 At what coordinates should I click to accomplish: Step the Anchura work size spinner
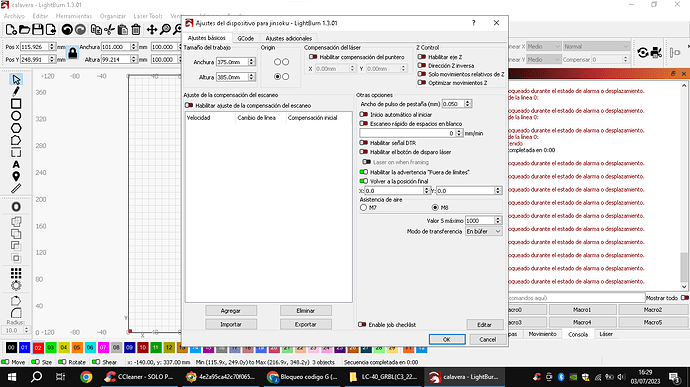252,62
